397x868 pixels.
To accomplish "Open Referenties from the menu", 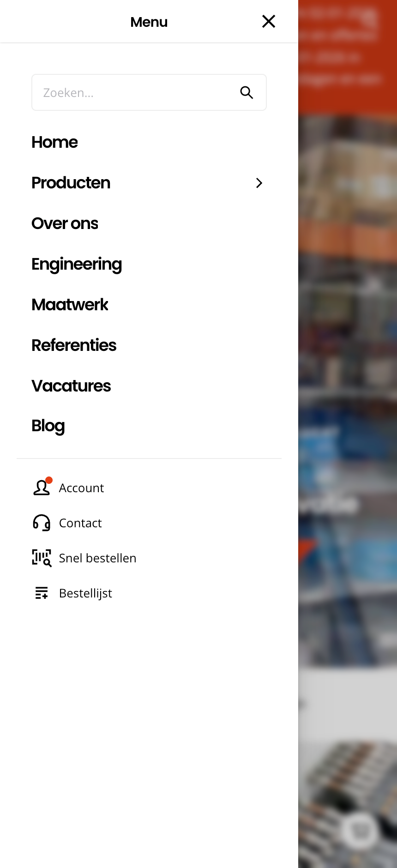I will 74,345.
